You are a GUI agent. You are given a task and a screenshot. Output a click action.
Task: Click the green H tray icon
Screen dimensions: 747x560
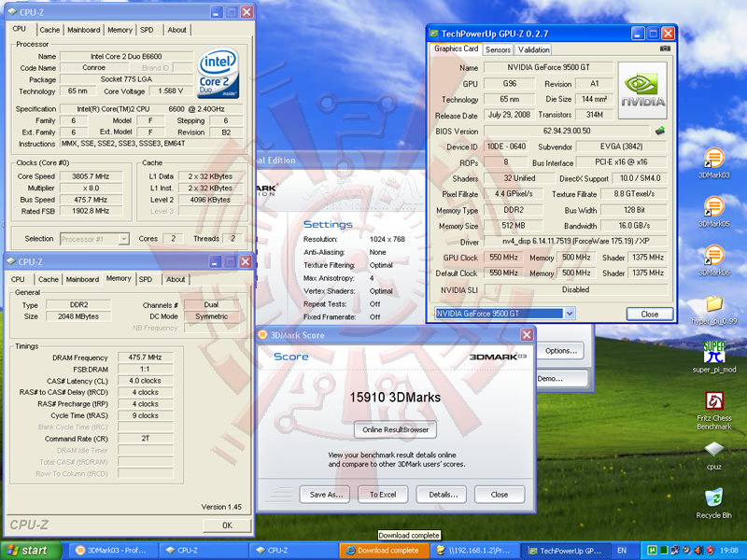tap(651, 551)
